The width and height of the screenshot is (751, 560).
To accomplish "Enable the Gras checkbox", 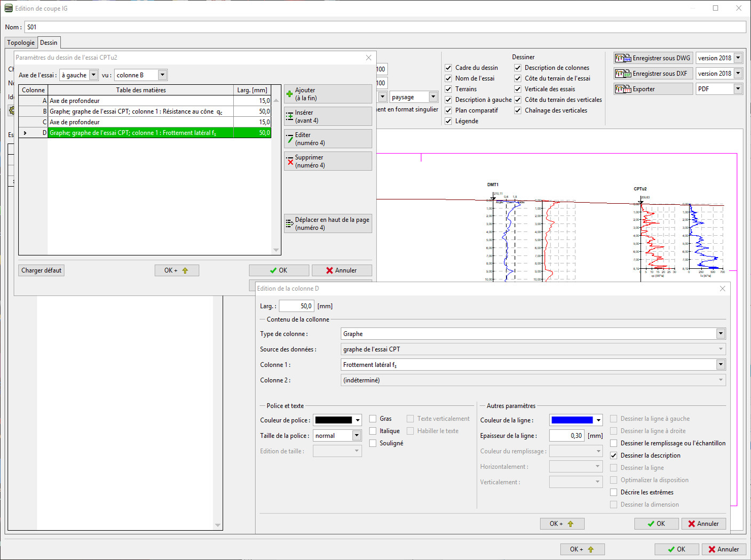I will click(373, 419).
